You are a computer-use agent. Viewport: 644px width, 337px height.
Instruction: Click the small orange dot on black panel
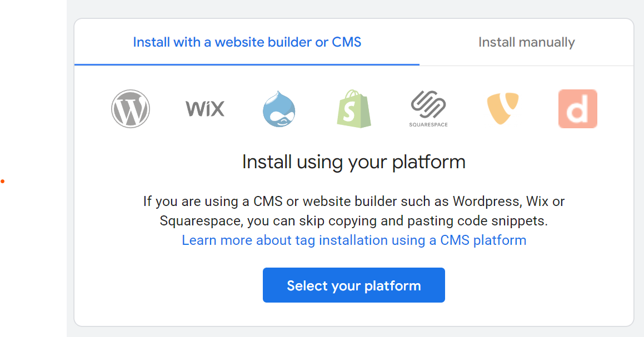coord(2,181)
